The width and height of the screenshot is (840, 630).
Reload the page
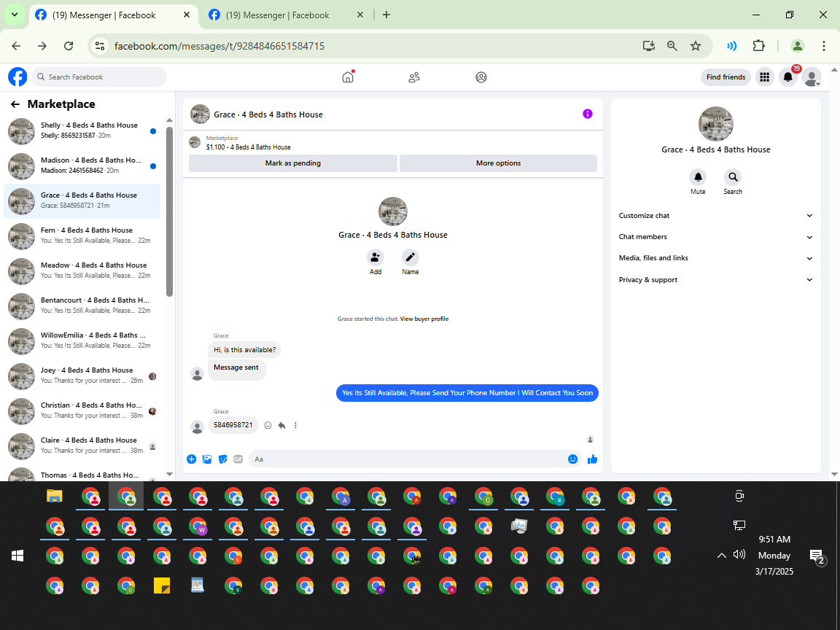(x=69, y=46)
